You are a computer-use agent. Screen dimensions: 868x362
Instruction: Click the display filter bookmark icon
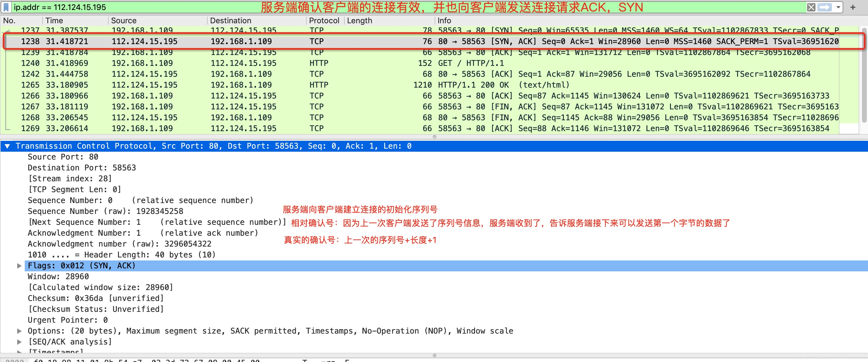click(6, 7)
